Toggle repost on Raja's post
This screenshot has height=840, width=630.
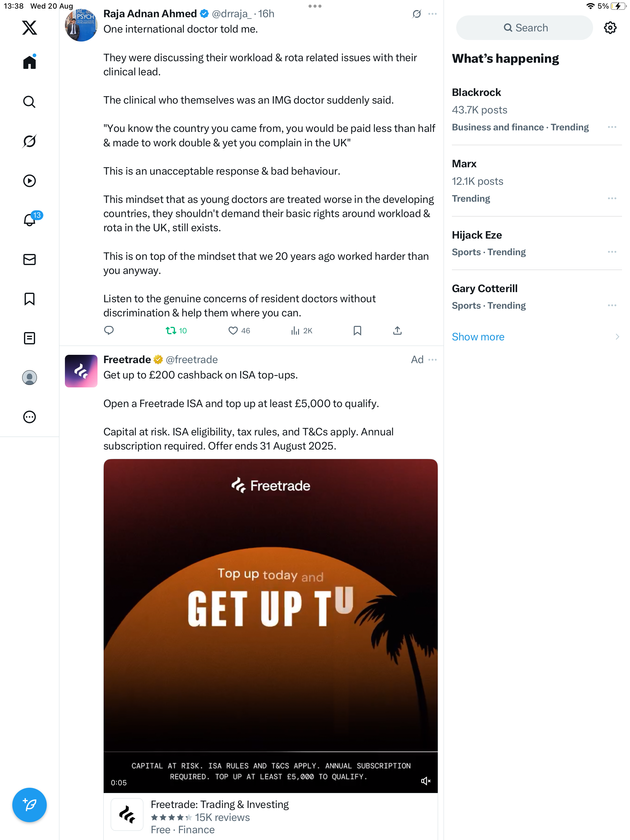171,331
